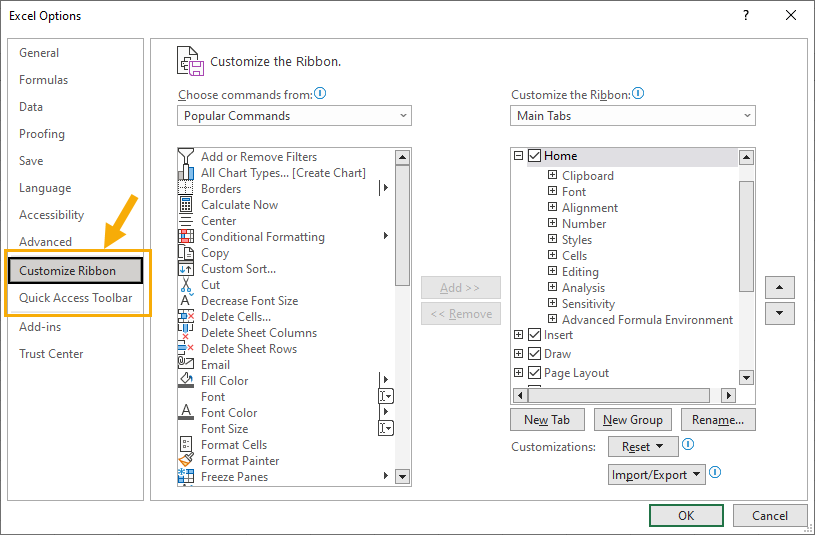The height and width of the screenshot is (535, 815).
Task: Open the Add-ins options category
Action: (40, 327)
